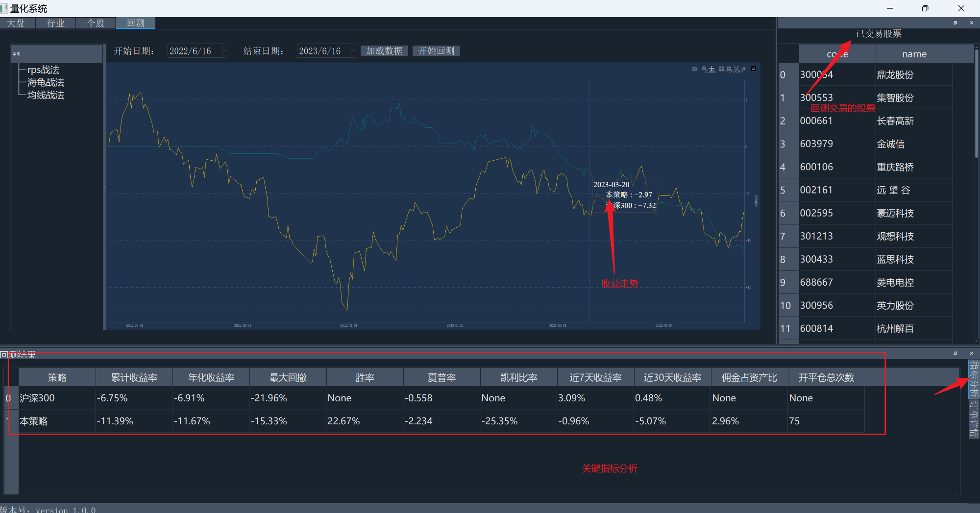Click the 开始回测 button to run backtest

(x=436, y=50)
